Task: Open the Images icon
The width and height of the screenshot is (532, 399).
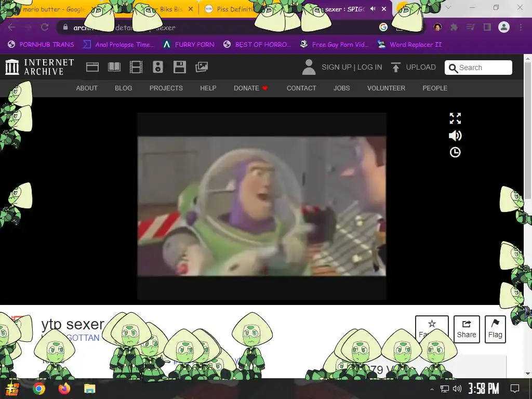Action: click(202, 67)
